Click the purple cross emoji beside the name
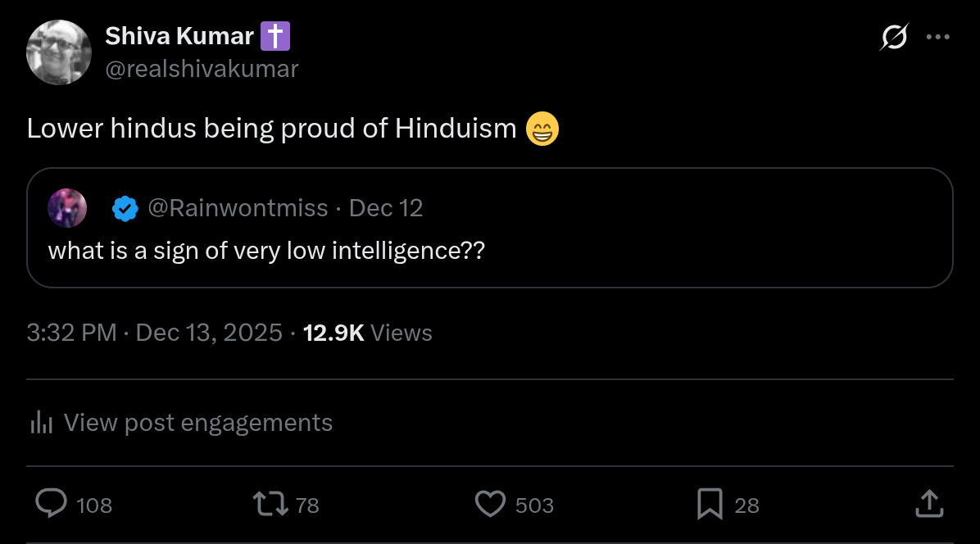Viewport: 980px width, 544px height. pyautogui.click(x=275, y=36)
